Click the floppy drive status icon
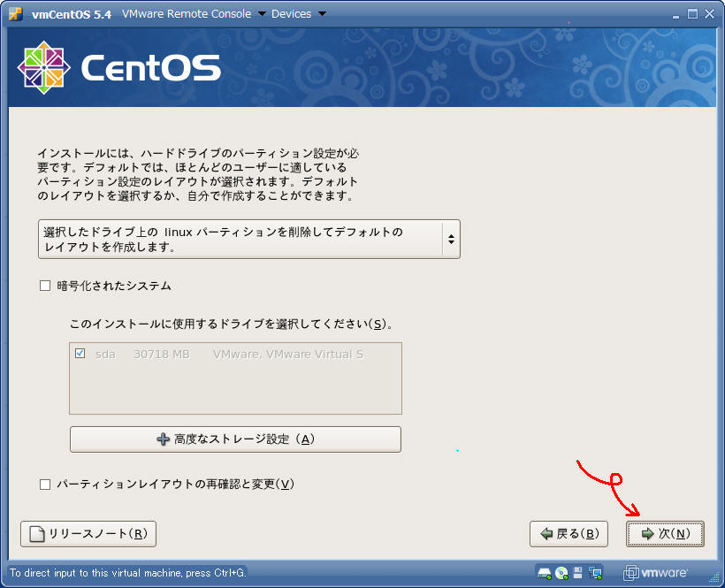The width and height of the screenshot is (725, 588). click(x=578, y=572)
